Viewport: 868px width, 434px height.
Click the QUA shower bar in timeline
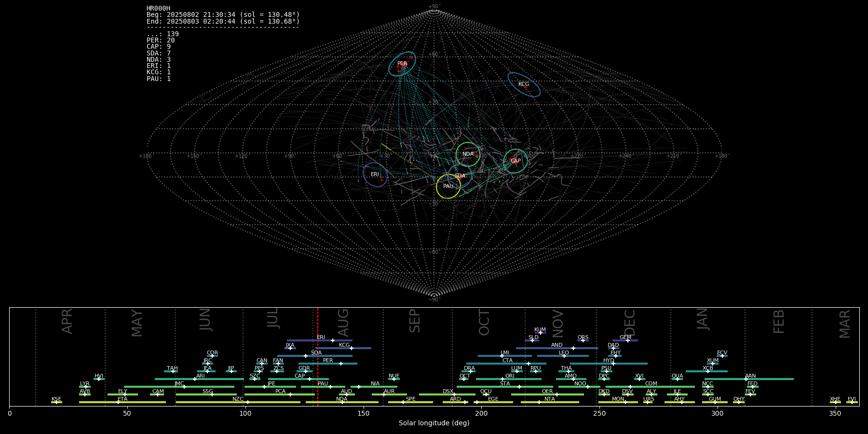tap(677, 379)
